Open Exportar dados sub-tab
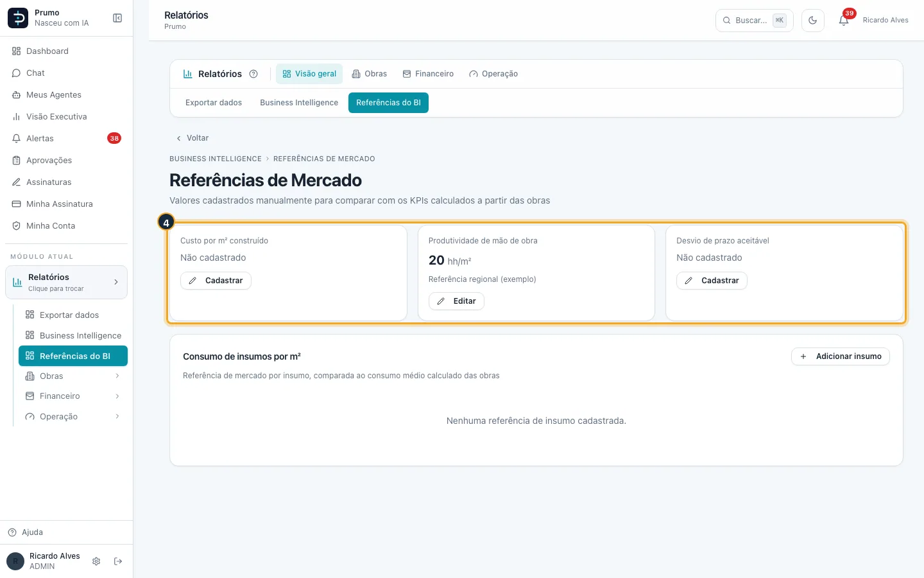 point(214,103)
